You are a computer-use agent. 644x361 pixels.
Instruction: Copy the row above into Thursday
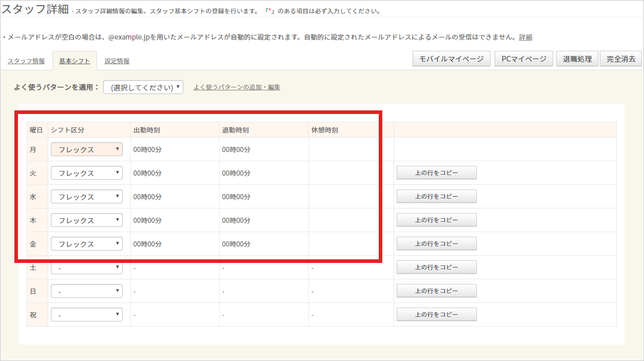tap(436, 220)
